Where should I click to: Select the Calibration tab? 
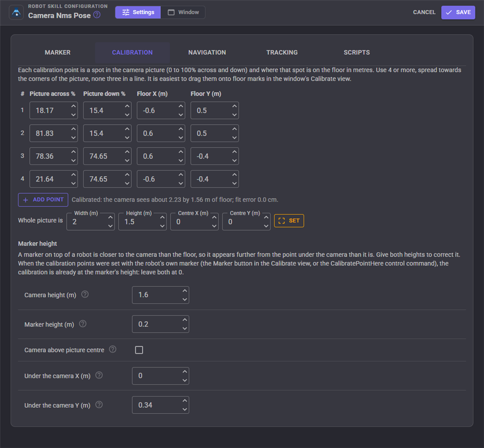pos(132,52)
